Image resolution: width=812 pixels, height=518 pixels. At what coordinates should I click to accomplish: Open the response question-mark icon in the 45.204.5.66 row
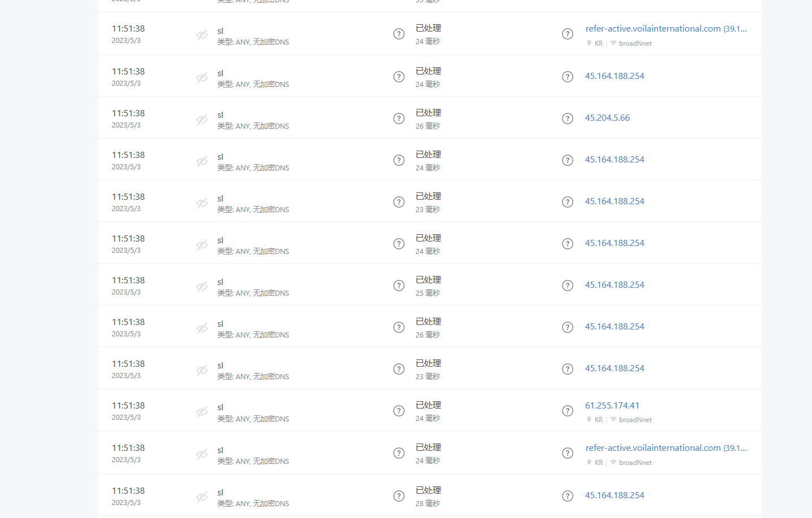click(x=399, y=118)
